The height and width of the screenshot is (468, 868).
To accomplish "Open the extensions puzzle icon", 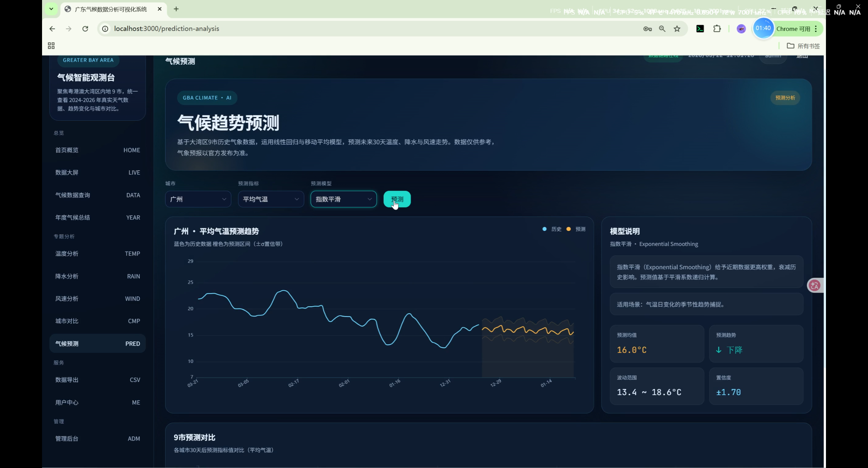I will click(x=717, y=29).
